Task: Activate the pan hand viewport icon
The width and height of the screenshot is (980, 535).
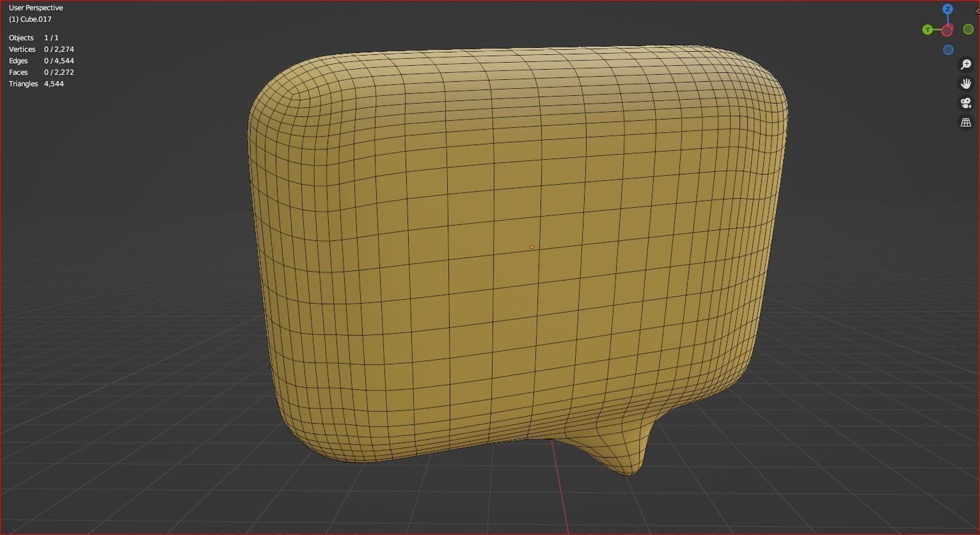Action: [967, 83]
